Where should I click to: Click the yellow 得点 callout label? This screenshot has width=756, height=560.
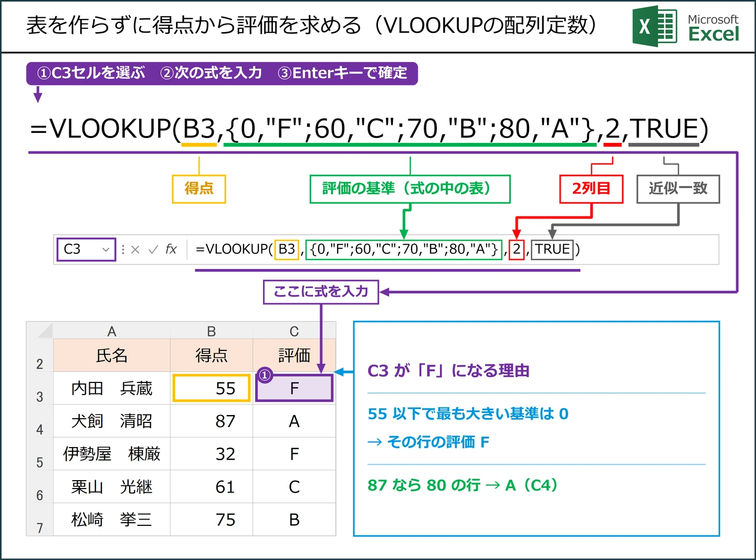(199, 189)
